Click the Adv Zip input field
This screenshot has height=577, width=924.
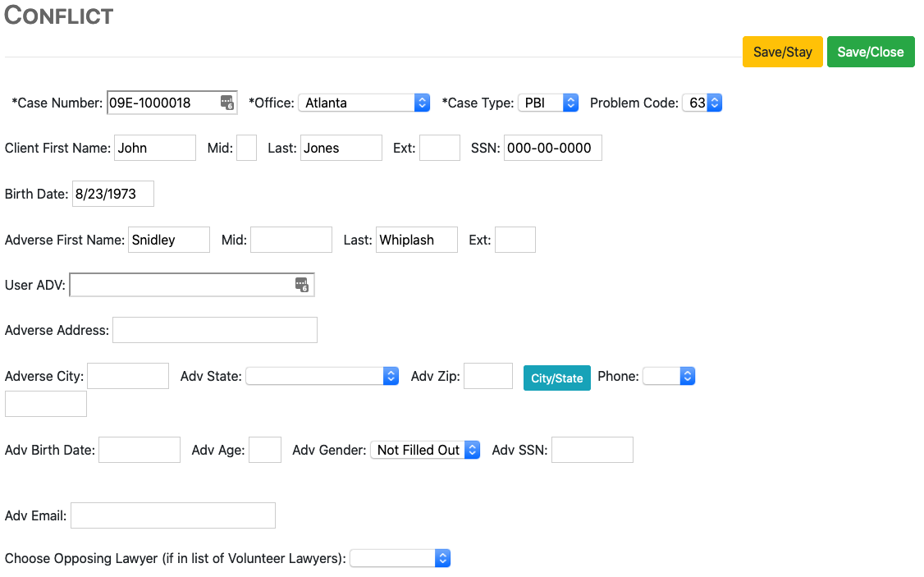(x=488, y=376)
